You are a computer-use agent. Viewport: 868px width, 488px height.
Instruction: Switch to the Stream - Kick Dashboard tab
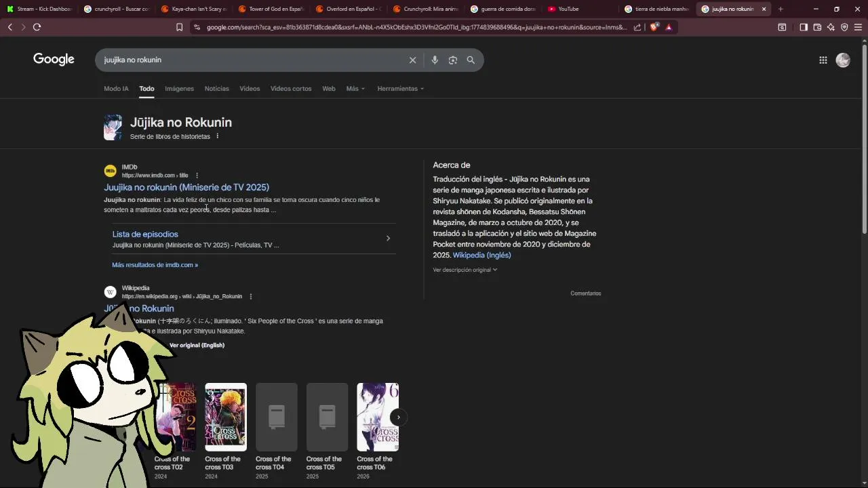[x=39, y=9]
